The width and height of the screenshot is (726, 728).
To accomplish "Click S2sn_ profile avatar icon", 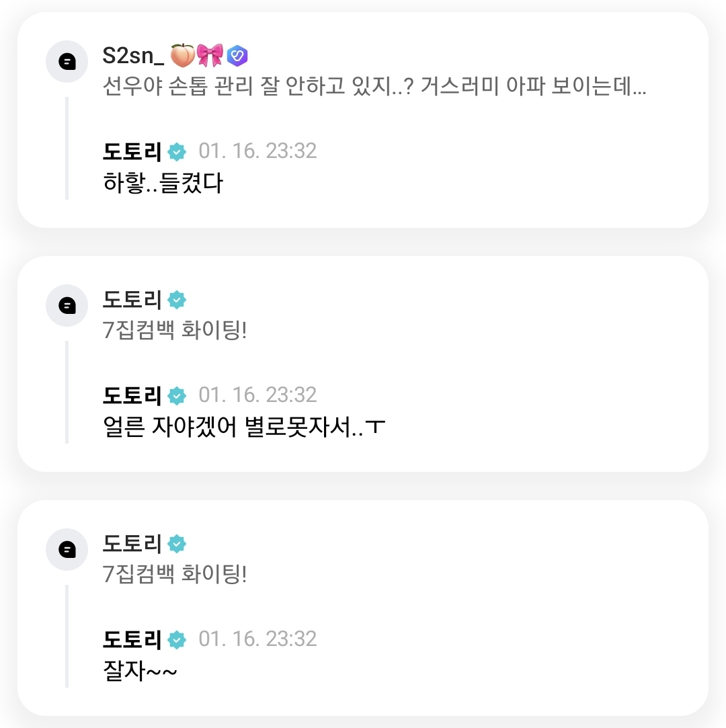I will 67,61.
